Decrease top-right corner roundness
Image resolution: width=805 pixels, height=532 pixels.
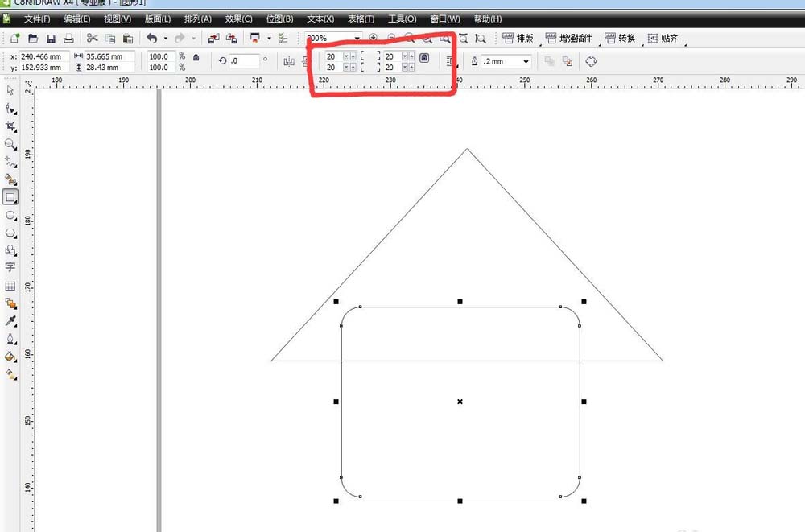(405, 56)
